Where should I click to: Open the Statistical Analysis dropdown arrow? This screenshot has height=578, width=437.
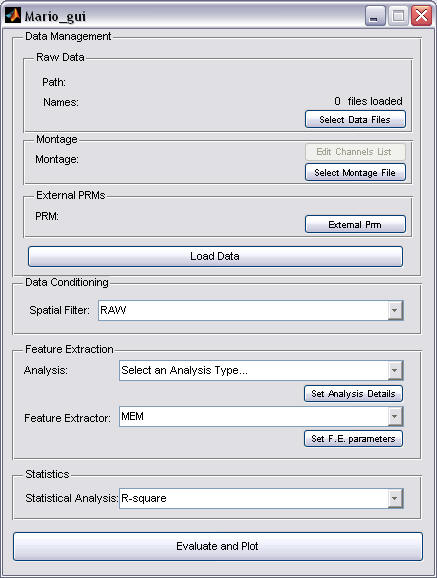tap(395, 499)
